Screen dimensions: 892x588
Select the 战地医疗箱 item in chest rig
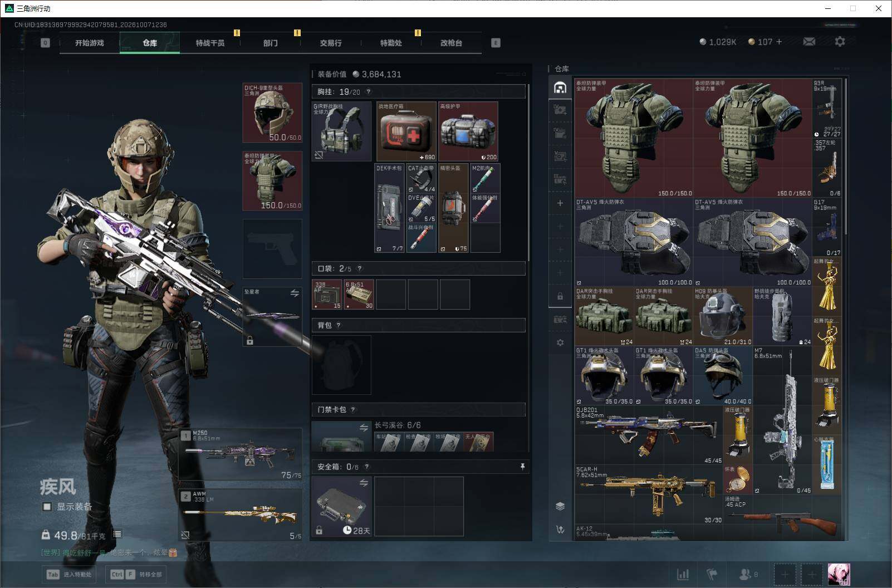click(x=406, y=131)
